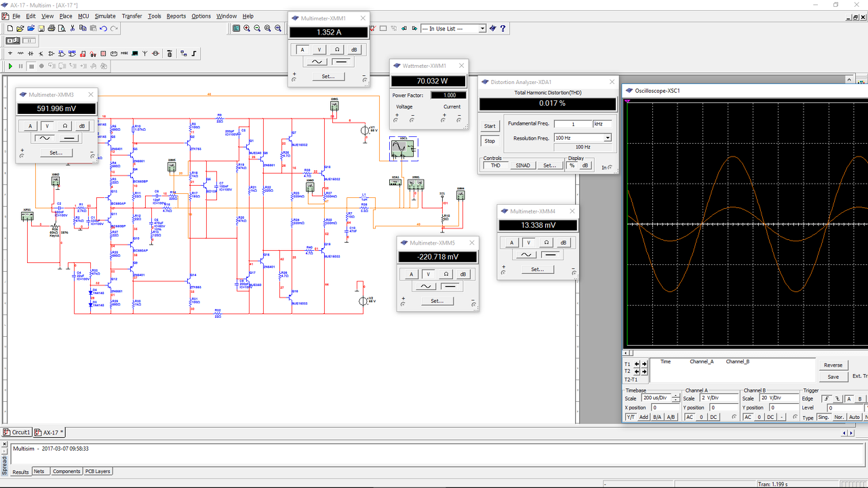Image resolution: width=868 pixels, height=488 pixels.
Task: Toggle Multimeter-XMM1 to voltage (V) mode
Action: pos(319,49)
